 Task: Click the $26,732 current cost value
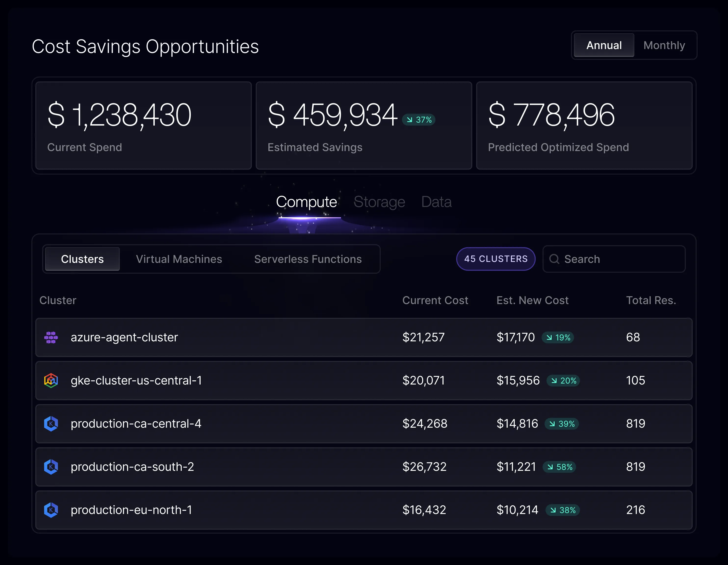coord(424,467)
